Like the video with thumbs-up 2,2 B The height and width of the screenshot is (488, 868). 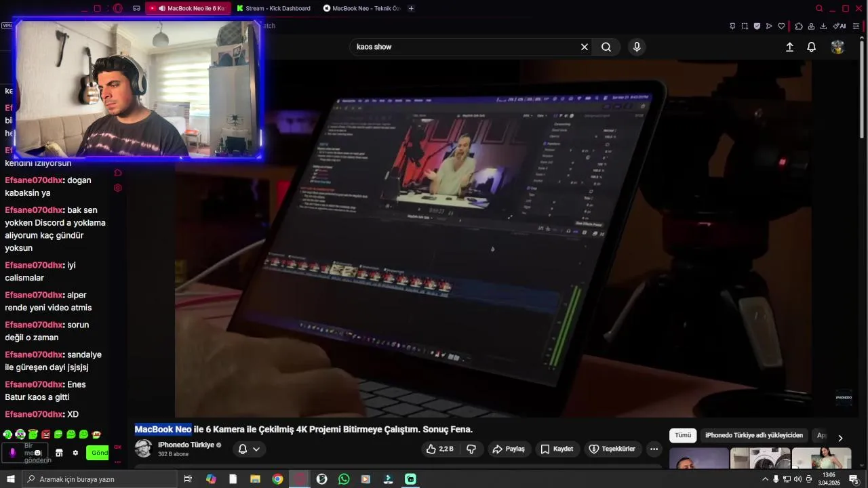(439, 449)
